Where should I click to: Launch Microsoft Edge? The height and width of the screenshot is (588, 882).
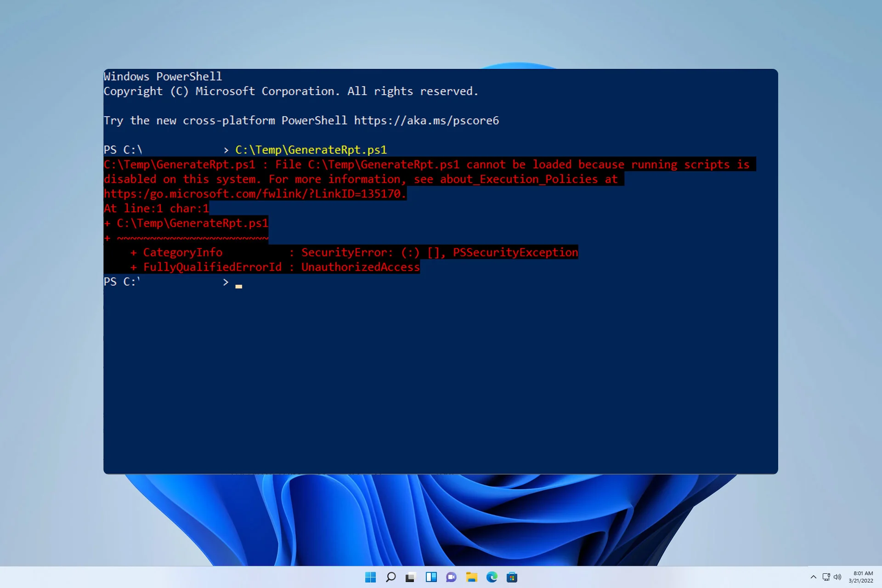point(492,577)
